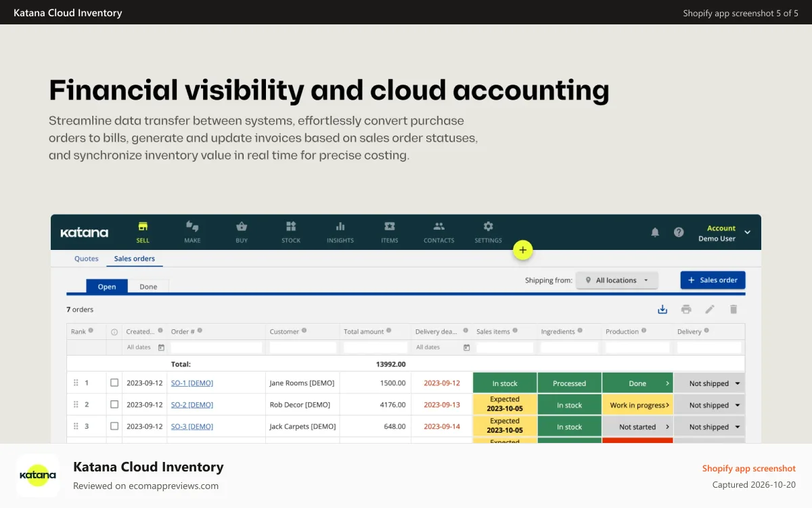Print the sales orders
812x508 pixels.
[x=686, y=309]
